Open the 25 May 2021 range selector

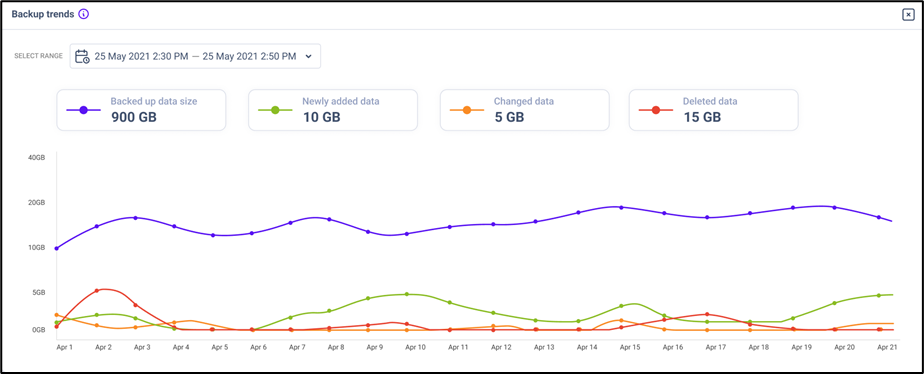195,56
